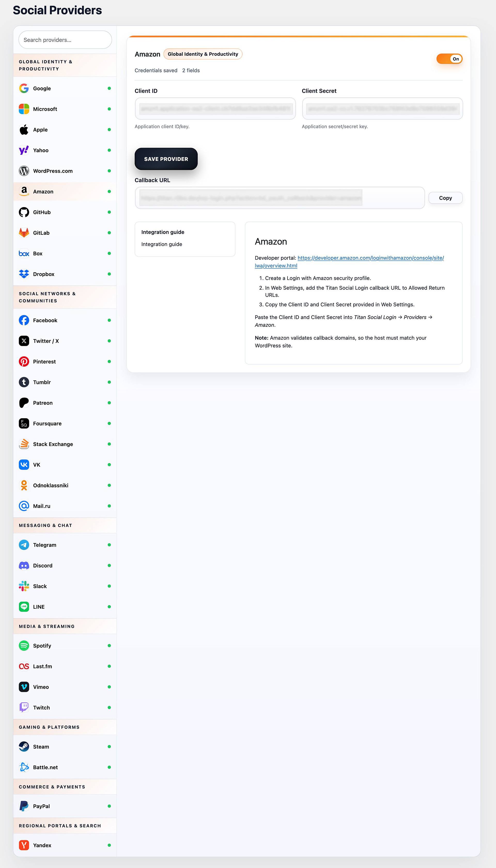Open the Twitch provider icon
The image size is (496, 868).
(x=24, y=707)
